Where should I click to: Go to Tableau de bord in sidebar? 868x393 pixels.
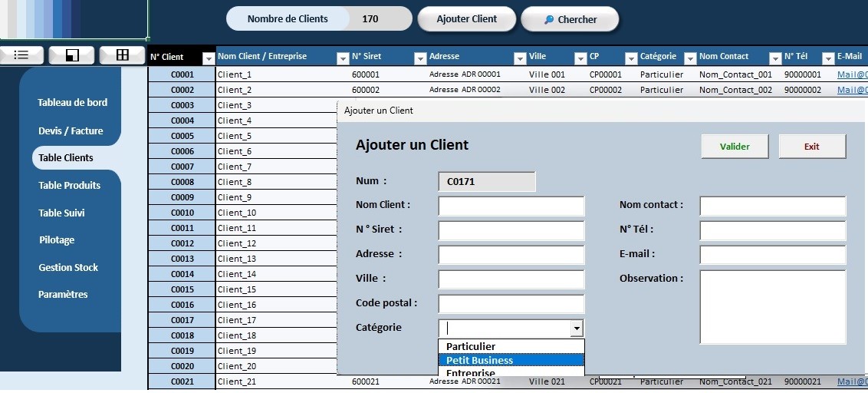click(73, 103)
